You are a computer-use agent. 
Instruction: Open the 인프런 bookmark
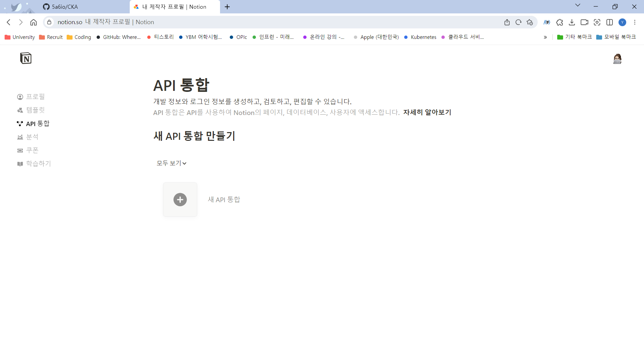[273, 37]
